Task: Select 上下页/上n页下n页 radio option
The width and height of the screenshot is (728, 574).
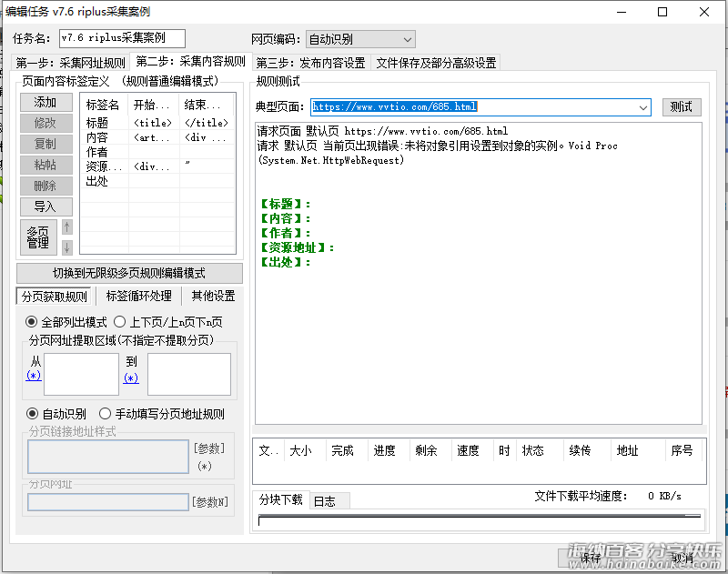Action: pyautogui.click(x=168, y=322)
